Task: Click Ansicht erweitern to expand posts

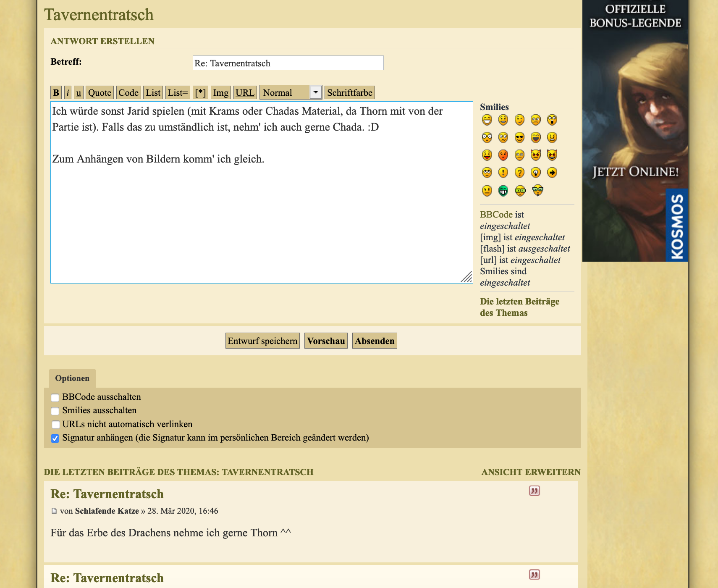Action: 531,472
